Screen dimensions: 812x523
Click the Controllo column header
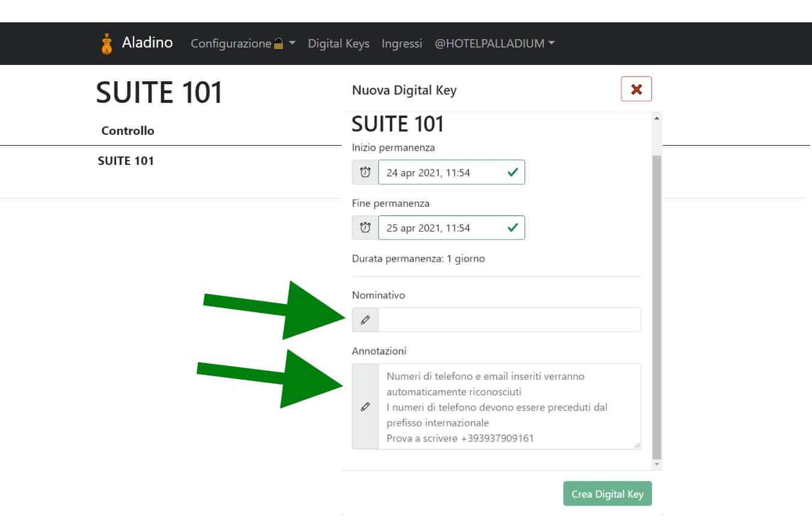coord(128,131)
